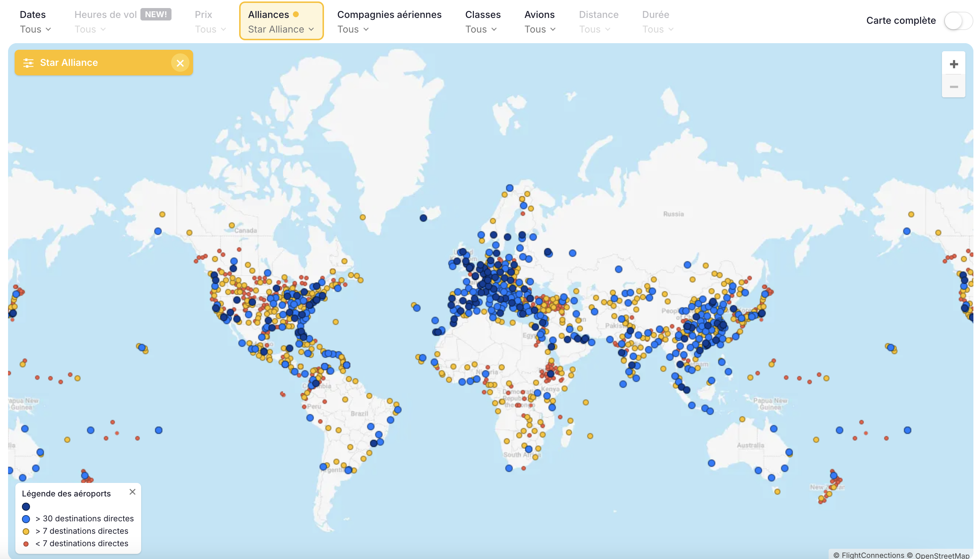The width and height of the screenshot is (980, 559).
Task: Zoom in on the map
Action: [x=954, y=64]
